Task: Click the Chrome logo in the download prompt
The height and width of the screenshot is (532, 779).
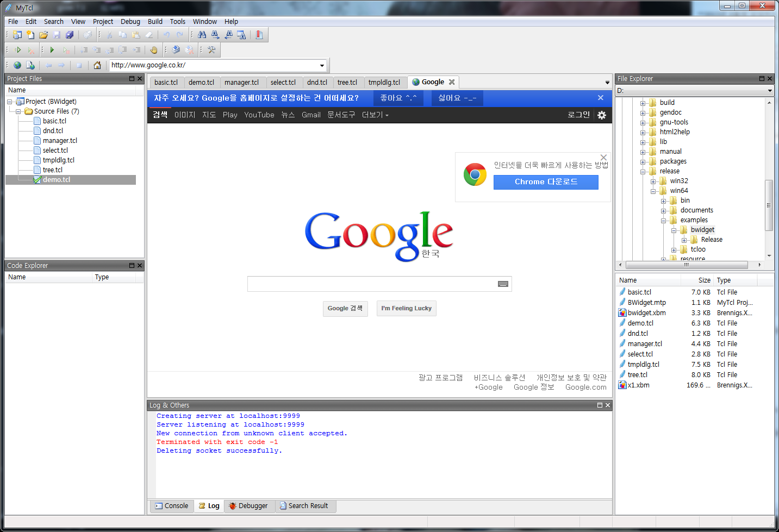Action: (x=475, y=174)
